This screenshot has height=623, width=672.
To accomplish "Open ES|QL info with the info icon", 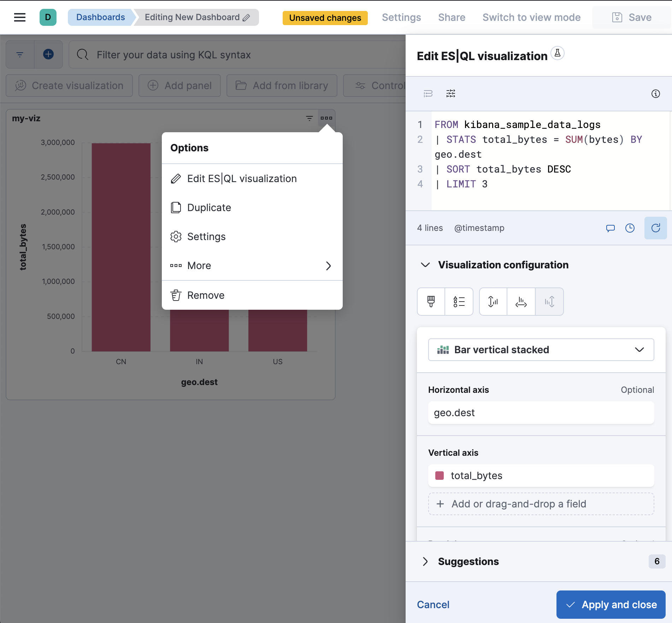I will (656, 94).
